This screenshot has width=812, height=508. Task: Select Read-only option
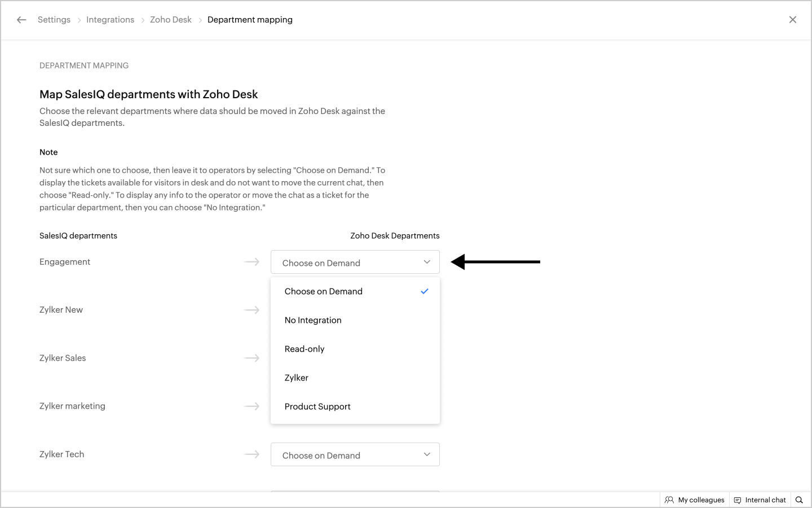click(304, 349)
